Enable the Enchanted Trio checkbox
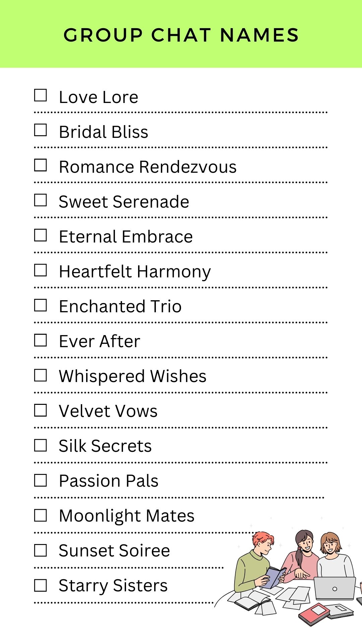 [x=41, y=305]
